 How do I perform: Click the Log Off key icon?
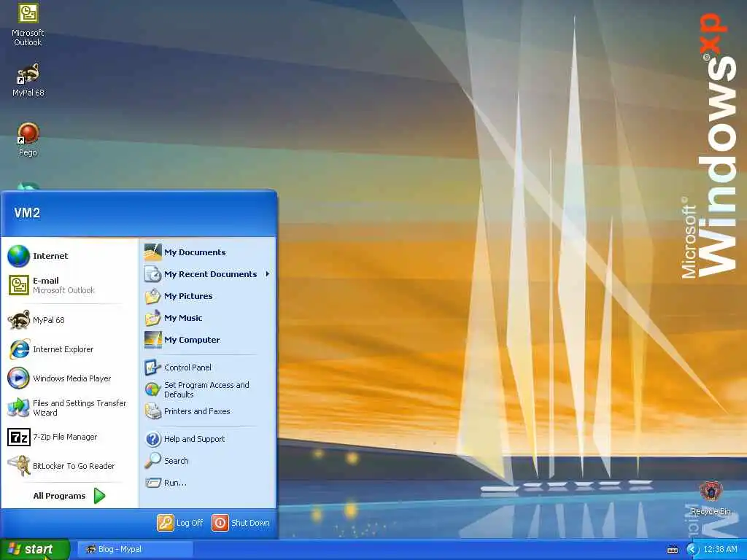pyautogui.click(x=166, y=523)
